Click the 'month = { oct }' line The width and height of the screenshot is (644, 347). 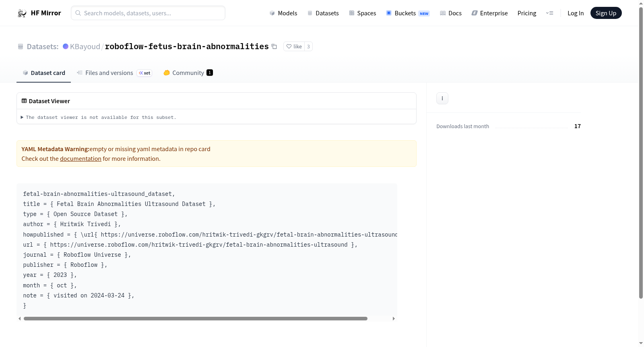50,285
